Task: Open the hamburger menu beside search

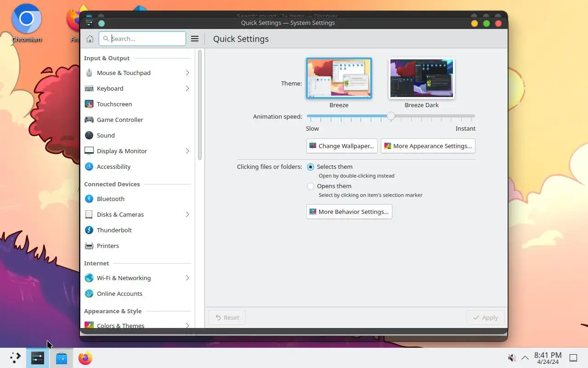Action: [x=194, y=39]
